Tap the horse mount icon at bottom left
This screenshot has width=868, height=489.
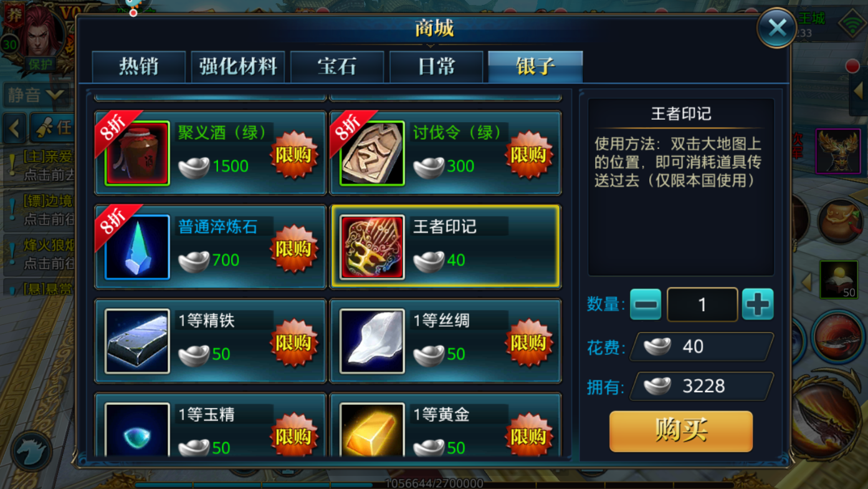[31, 450]
